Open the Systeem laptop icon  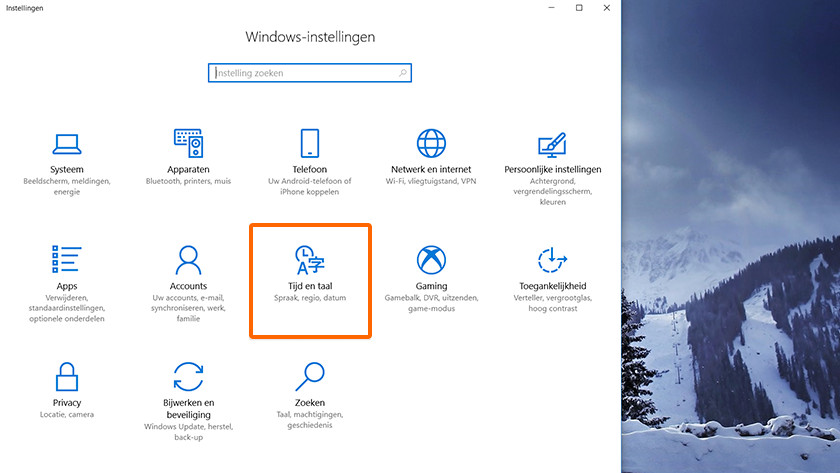click(x=67, y=143)
